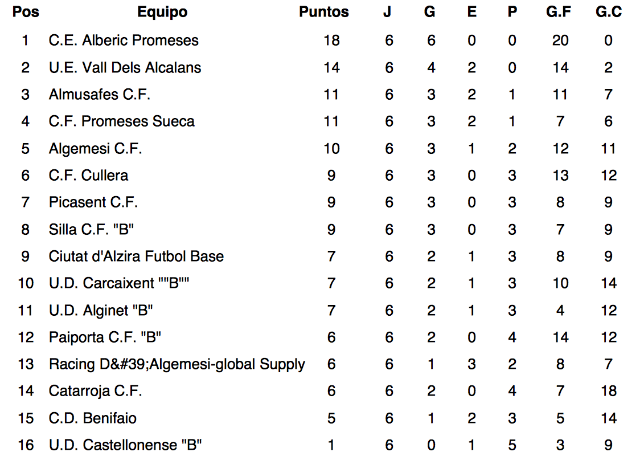Select team U.E. Vall Dels Alcalans
Viewport: 640px width, 460px height.
pos(125,67)
